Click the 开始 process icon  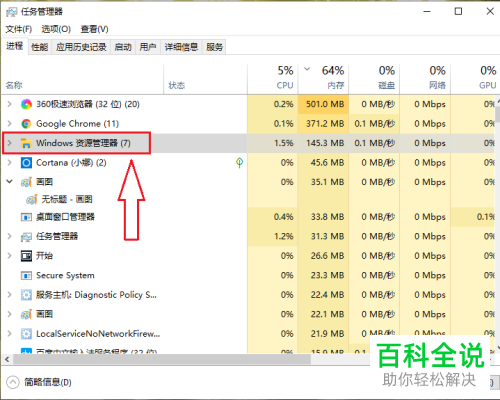pyautogui.click(x=26, y=256)
